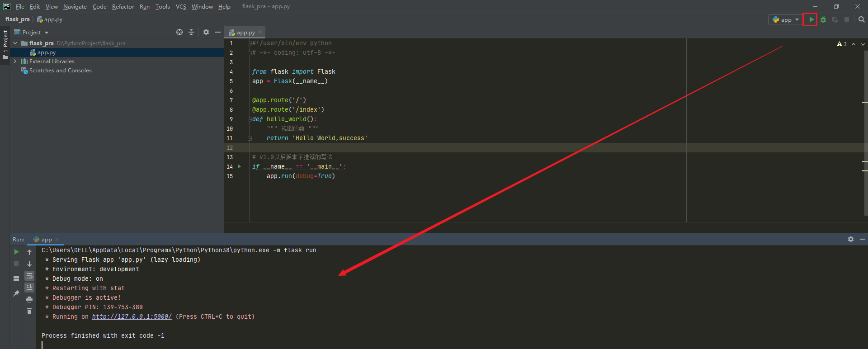Open http://127.0.0.1:5000/ link in console

pyautogui.click(x=132, y=316)
